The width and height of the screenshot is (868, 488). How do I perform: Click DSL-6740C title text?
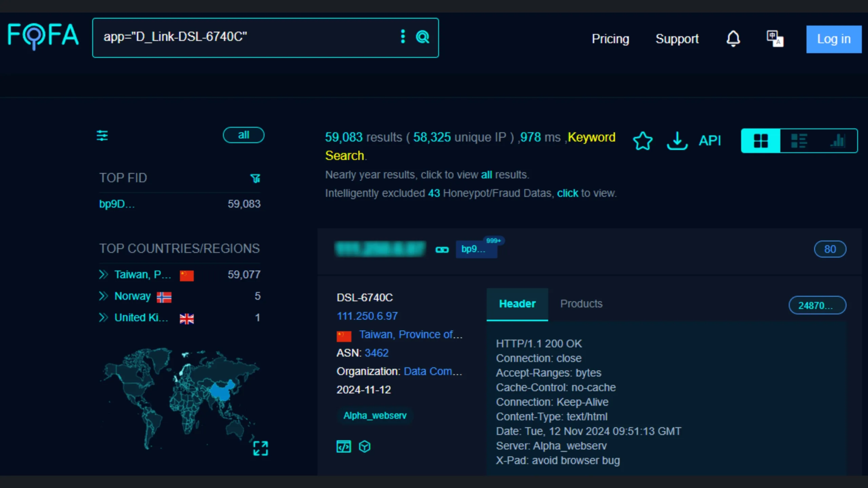click(364, 298)
